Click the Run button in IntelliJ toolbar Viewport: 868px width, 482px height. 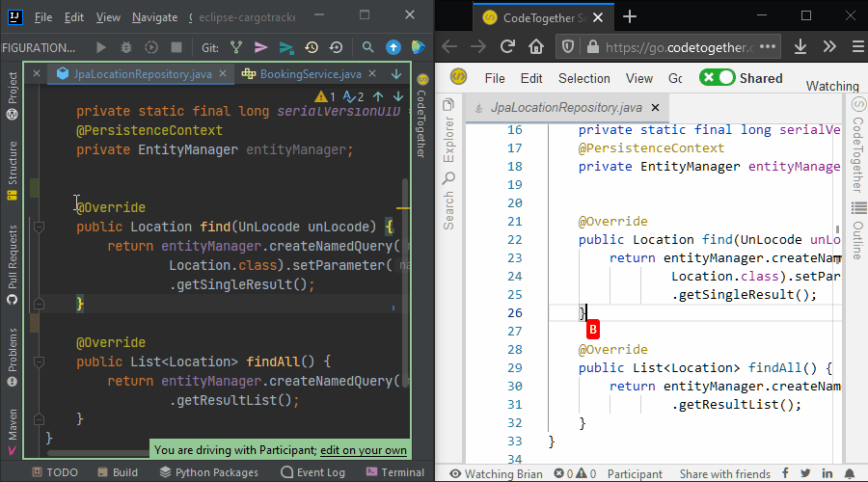pos(101,47)
